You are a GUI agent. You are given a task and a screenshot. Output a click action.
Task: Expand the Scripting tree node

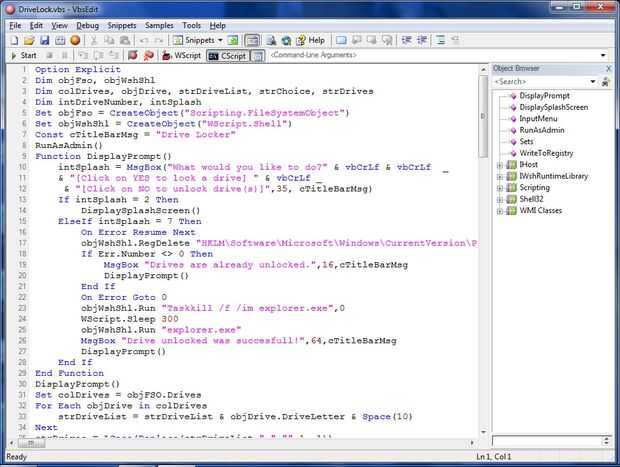tap(500, 188)
